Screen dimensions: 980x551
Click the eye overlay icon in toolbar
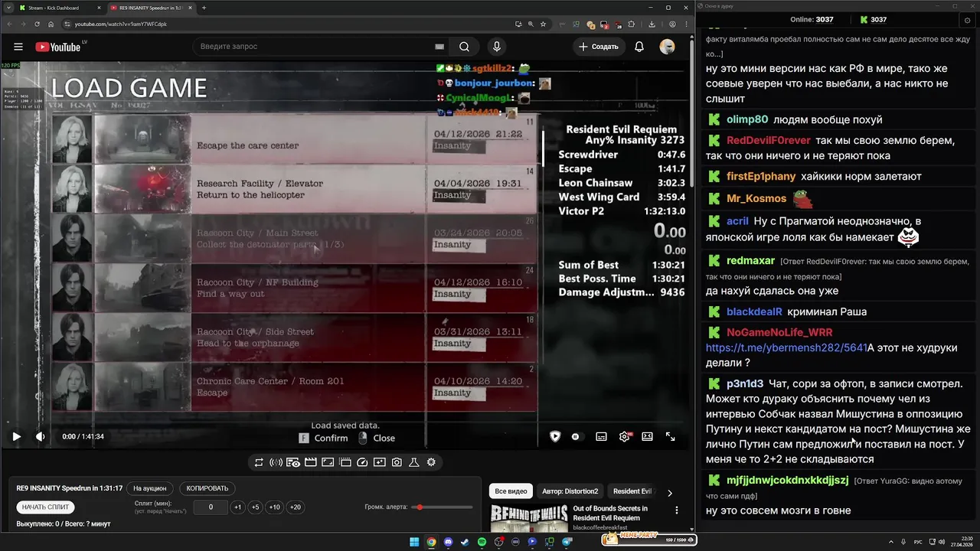click(x=292, y=462)
